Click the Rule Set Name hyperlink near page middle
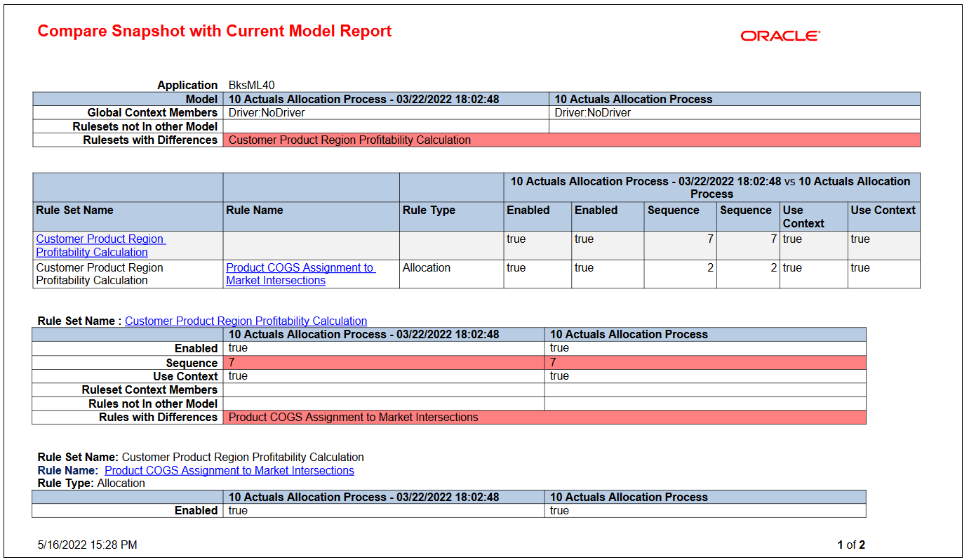The height and width of the screenshot is (560, 969). tap(246, 321)
